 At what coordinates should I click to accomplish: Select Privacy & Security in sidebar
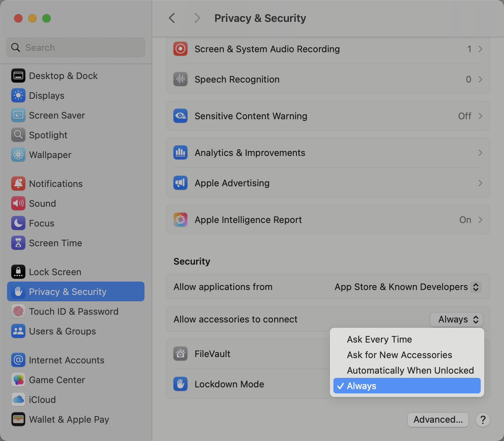click(x=76, y=291)
